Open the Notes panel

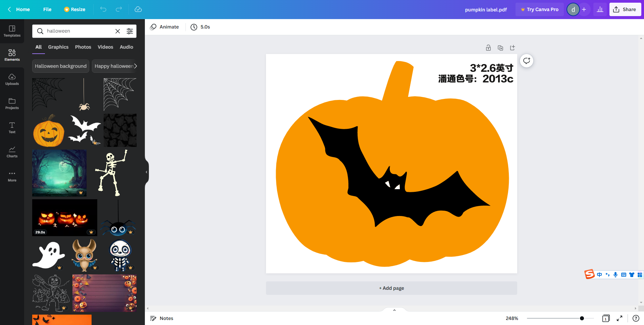[162, 318]
